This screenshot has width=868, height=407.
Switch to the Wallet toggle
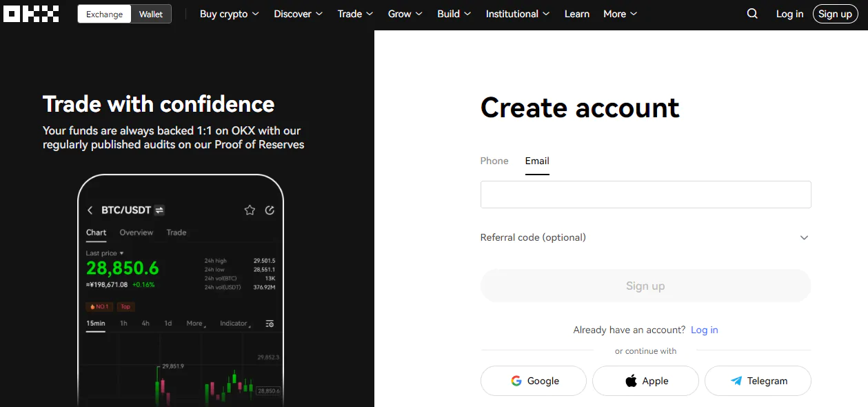point(151,14)
